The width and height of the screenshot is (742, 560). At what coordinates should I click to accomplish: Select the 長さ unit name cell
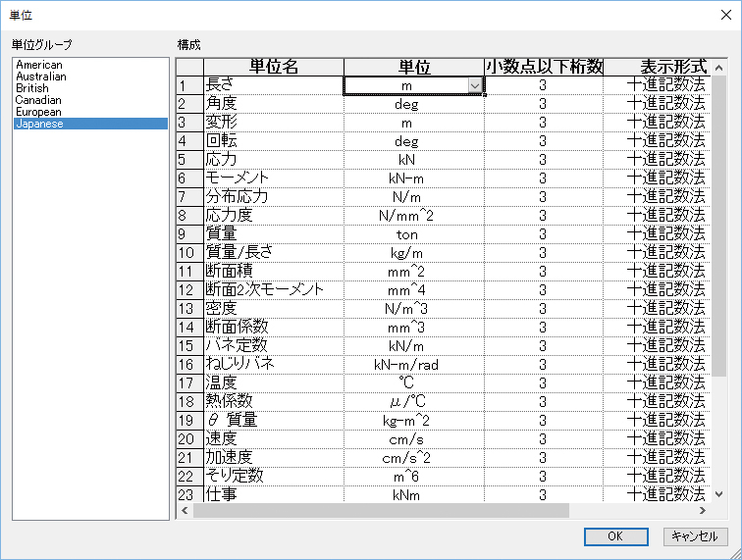(x=274, y=85)
